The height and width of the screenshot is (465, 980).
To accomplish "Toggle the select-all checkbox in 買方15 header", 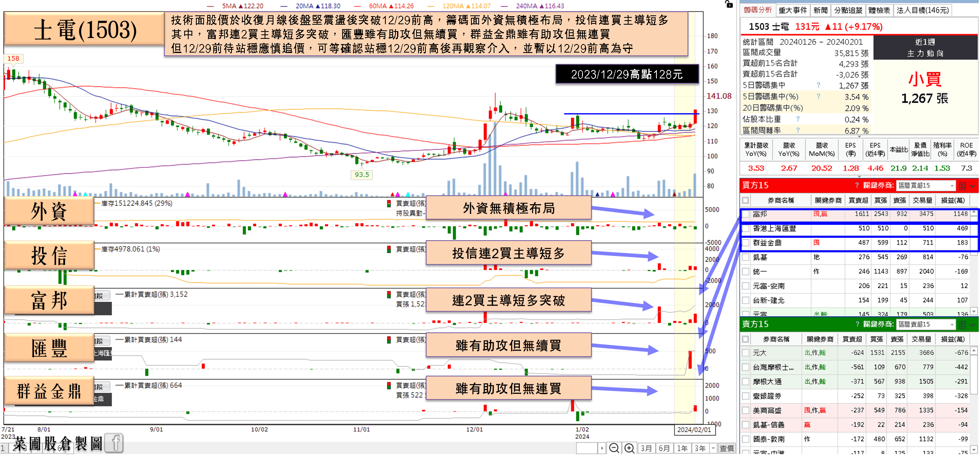I will pos(746,200).
